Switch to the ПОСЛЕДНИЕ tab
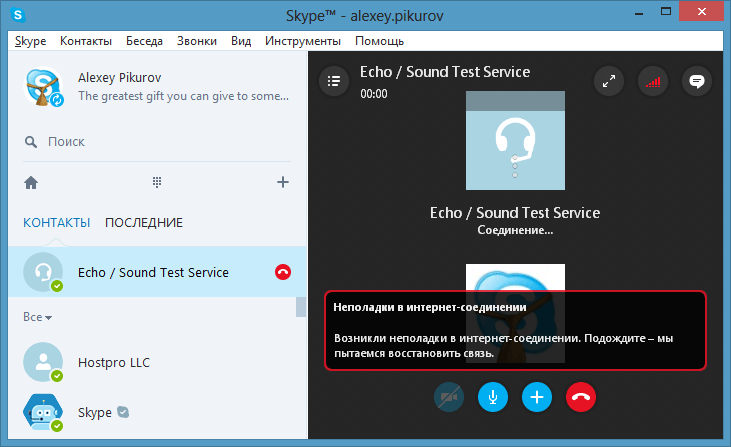The width and height of the screenshot is (731, 447). point(144,222)
